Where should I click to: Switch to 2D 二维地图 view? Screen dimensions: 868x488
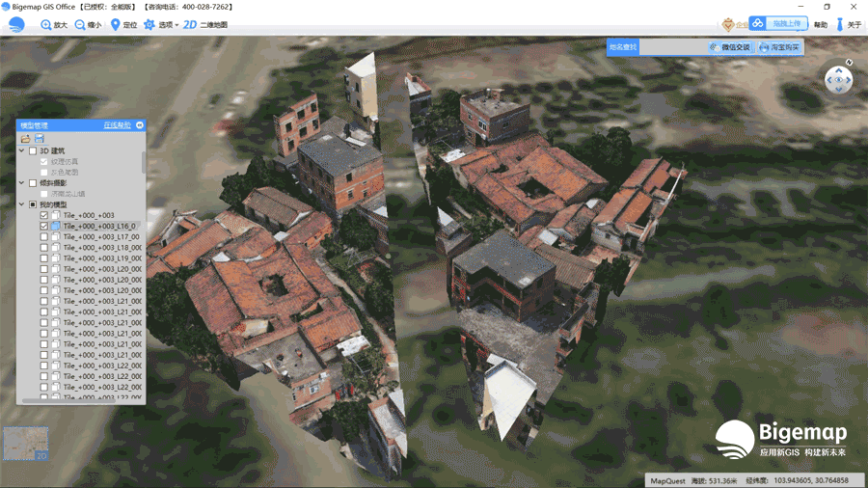pyautogui.click(x=204, y=25)
